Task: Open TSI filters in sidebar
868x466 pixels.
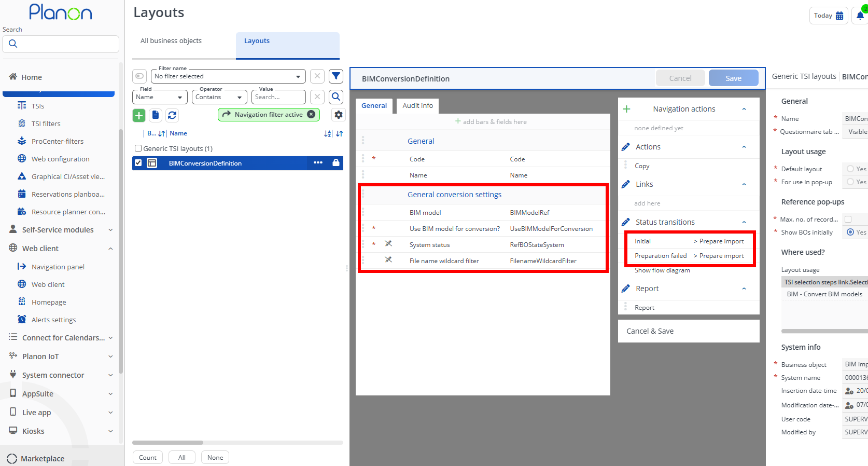Action: 46,124
